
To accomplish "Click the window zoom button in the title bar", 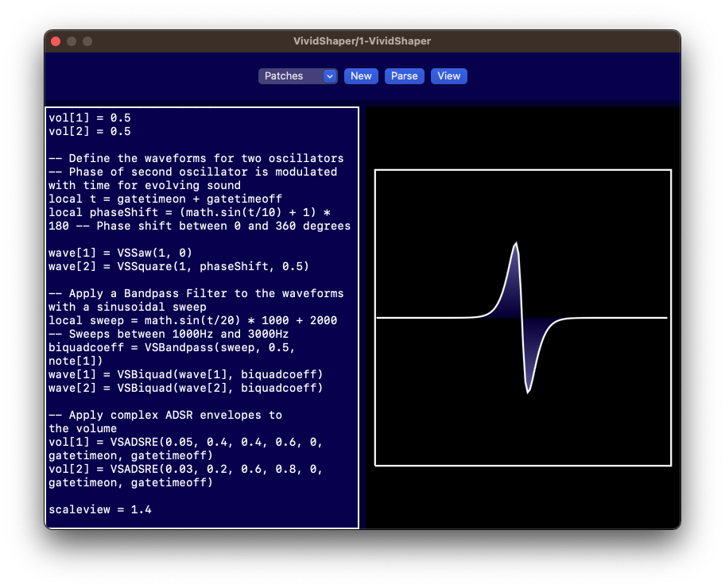I will coord(87,41).
